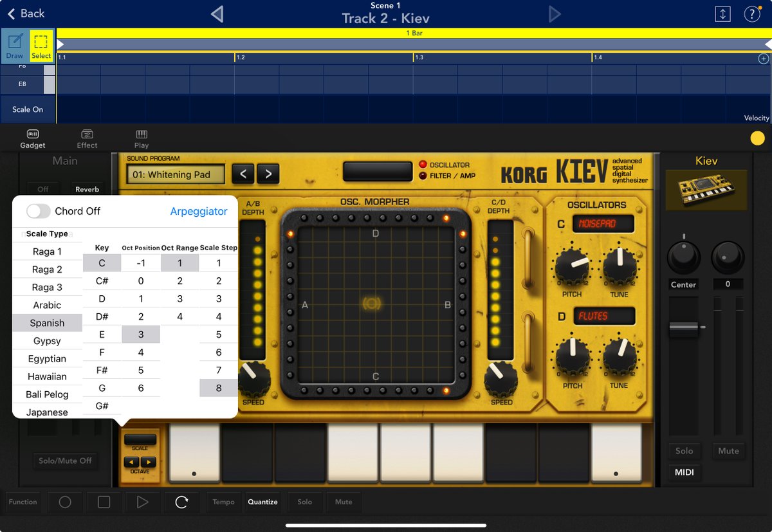The height and width of the screenshot is (532, 772).
Task: Click the volume fader handle
Action: [x=684, y=327]
